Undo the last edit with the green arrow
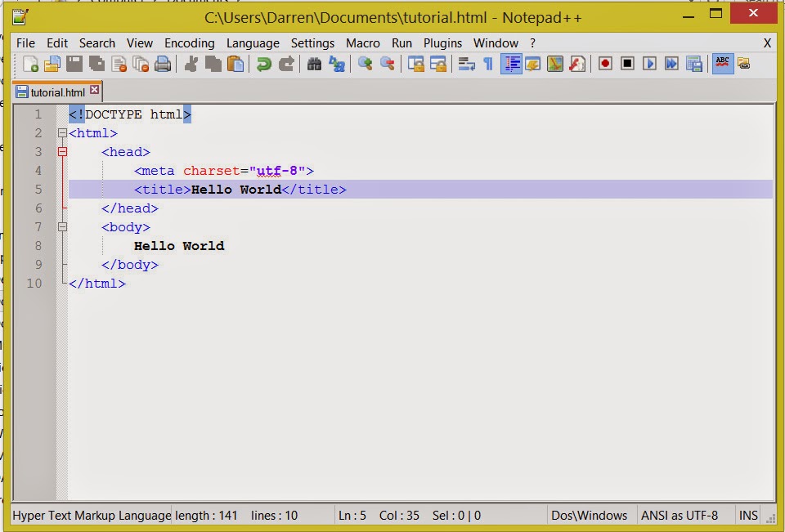Viewport: 785px width, 532px height. coord(264,64)
